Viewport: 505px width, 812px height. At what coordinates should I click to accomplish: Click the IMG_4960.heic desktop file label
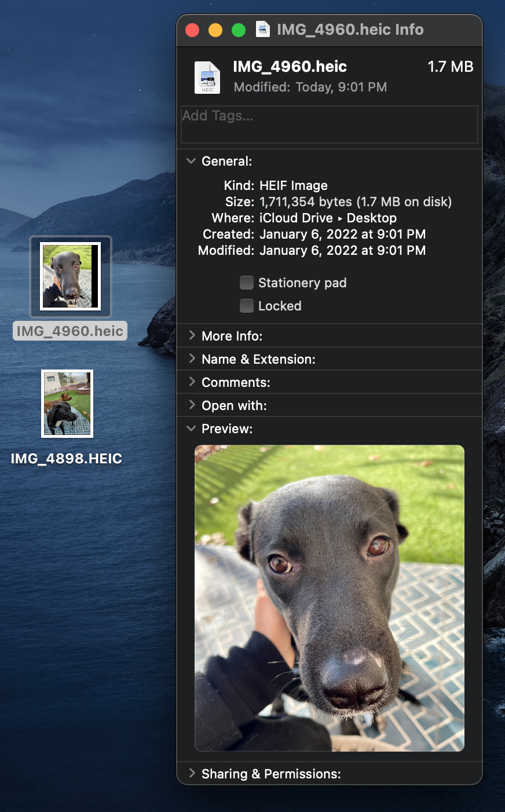(70, 331)
